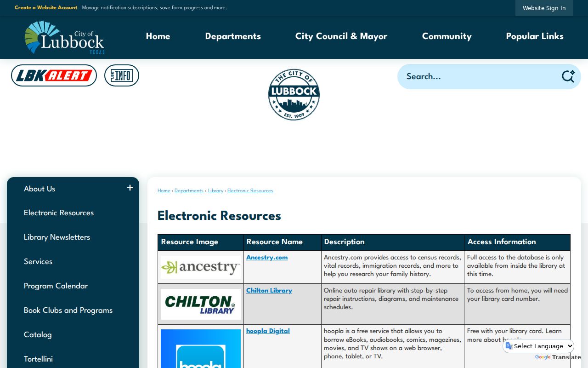Expand the About Us submenu plus icon
This screenshot has width=588, height=368.
pyautogui.click(x=130, y=188)
